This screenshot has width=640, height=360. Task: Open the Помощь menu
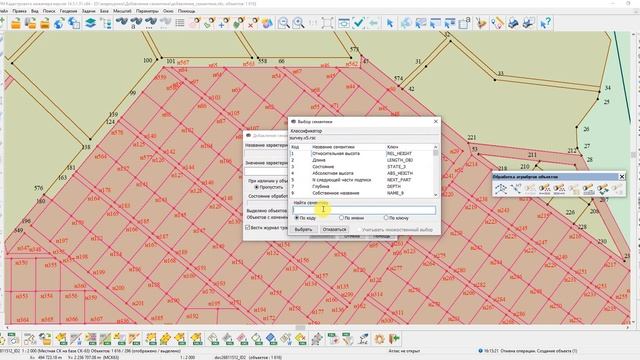[x=186, y=11]
